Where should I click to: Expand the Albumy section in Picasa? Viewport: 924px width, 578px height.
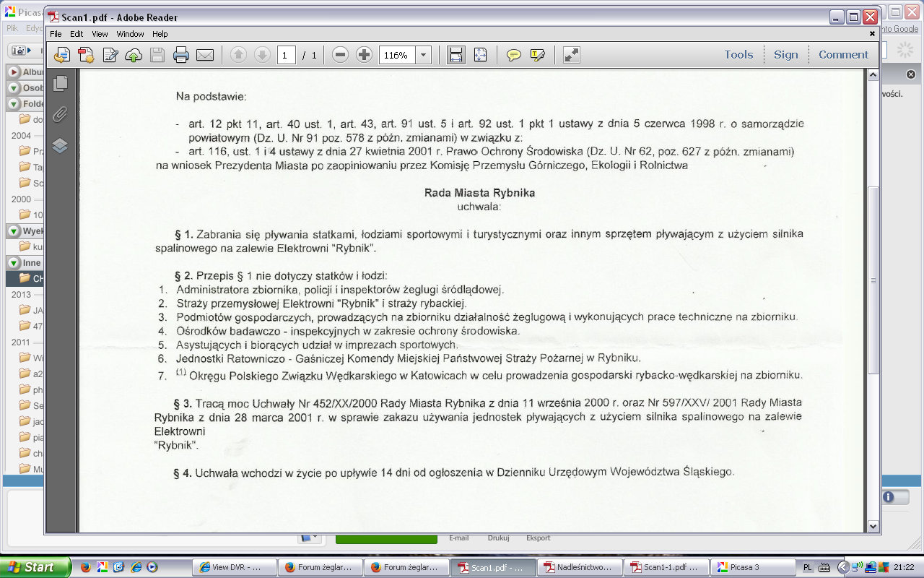[14, 72]
